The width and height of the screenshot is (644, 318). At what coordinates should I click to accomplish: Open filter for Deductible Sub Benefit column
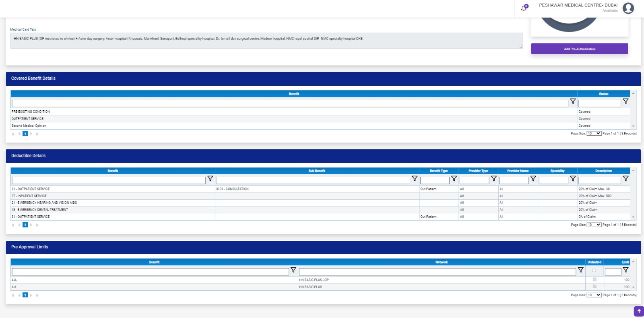[415, 179]
